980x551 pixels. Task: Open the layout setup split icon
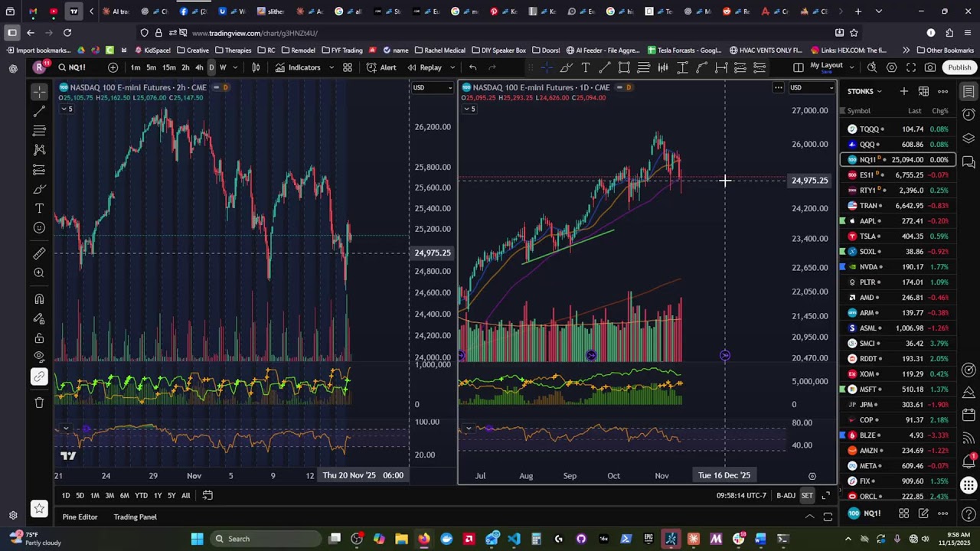point(799,67)
